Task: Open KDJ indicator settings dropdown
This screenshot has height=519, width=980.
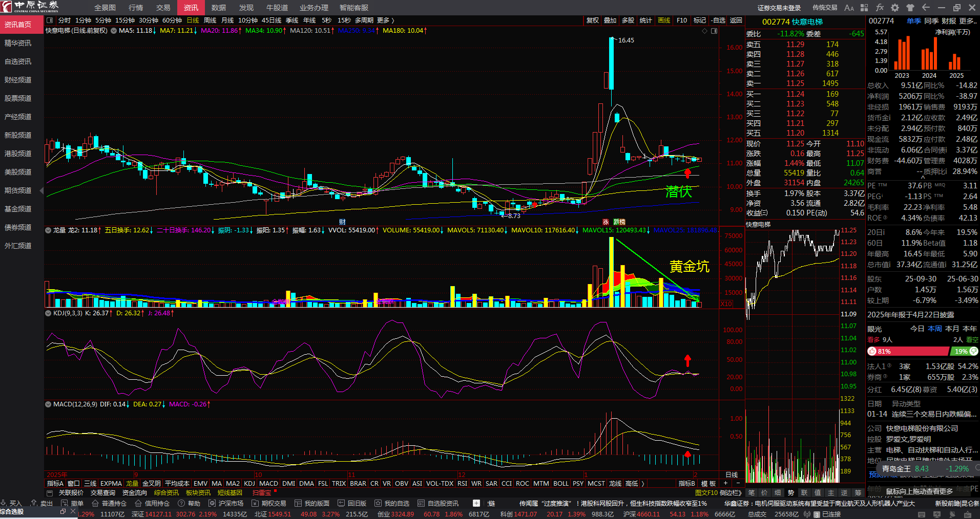Action: [x=48, y=313]
